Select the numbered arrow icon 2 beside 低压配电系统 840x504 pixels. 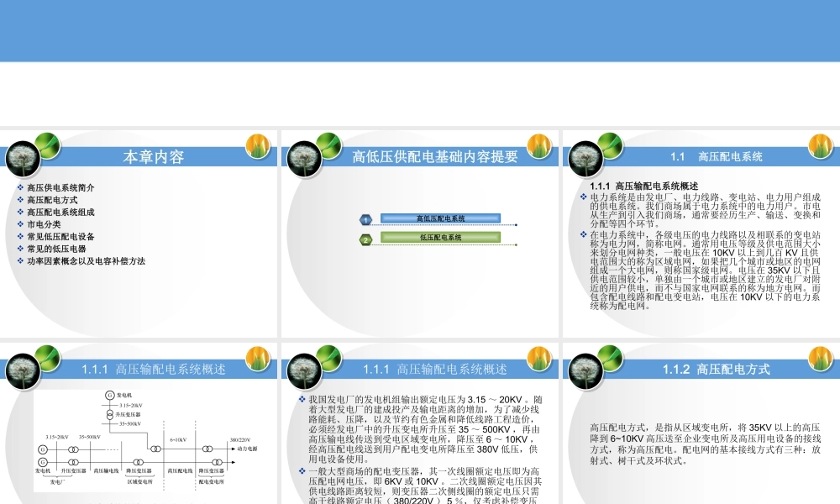tap(365, 238)
